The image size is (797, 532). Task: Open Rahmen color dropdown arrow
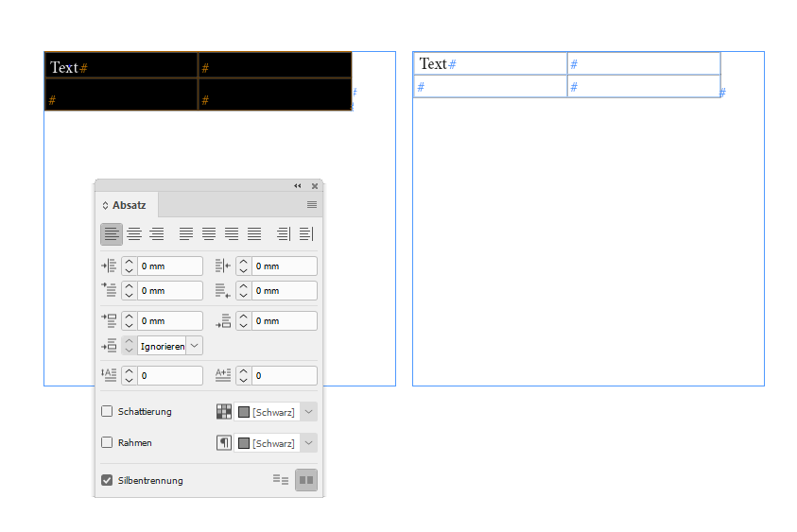click(x=308, y=443)
